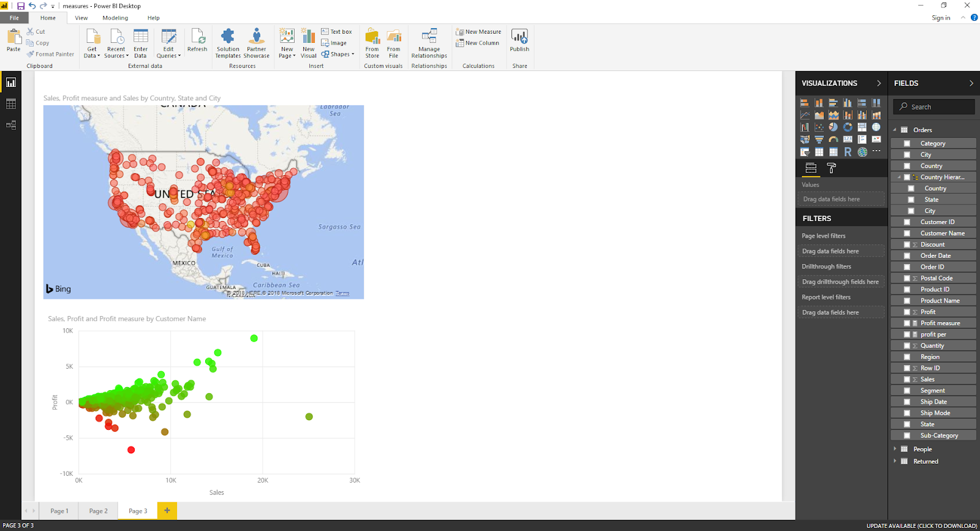Switch to Report view in left sidebar
This screenshot has width=980, height=531.
click(11, 83)
